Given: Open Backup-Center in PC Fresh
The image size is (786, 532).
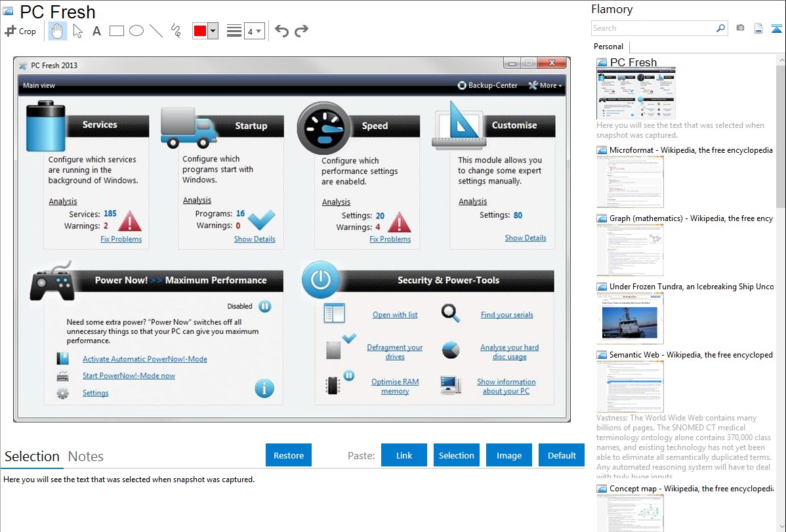Looking at the screenshot, I should (487, 85).
